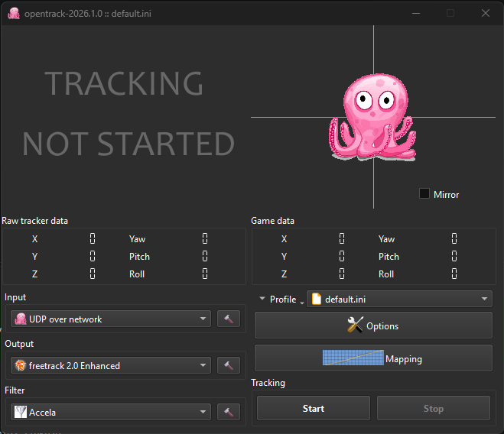
Task: Click the wrench and screwdriver Options icon
Action: (356, 325)
